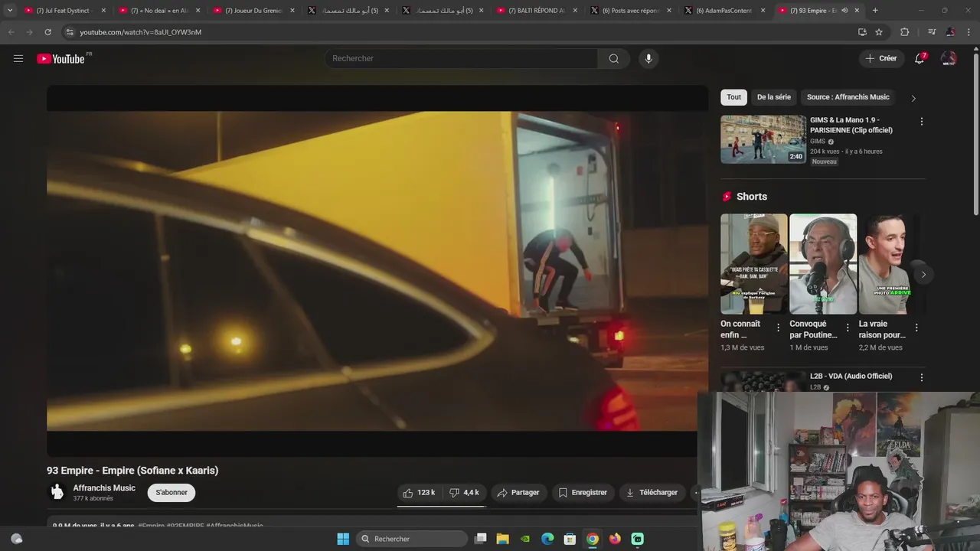Open the Chrome extensions puzzle icon
The height and width of the screenshot is (551, 980).
pyautogui.click(x=904, y=32)
